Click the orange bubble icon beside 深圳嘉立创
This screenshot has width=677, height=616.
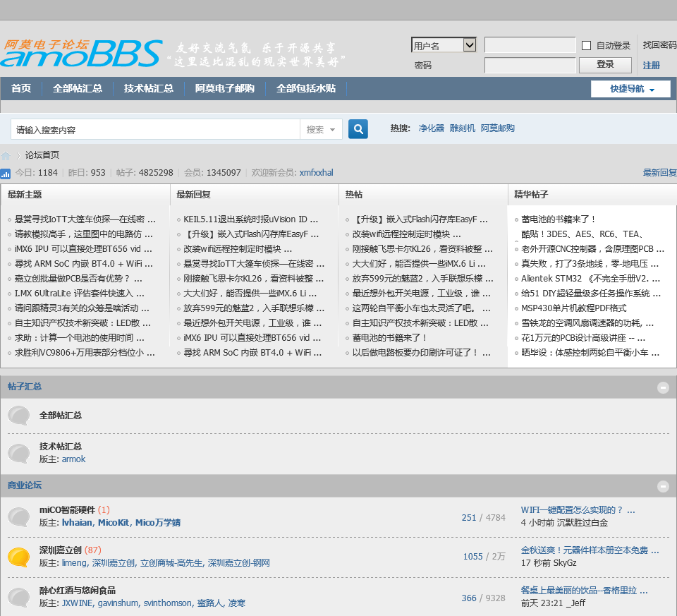pos(18,557)
